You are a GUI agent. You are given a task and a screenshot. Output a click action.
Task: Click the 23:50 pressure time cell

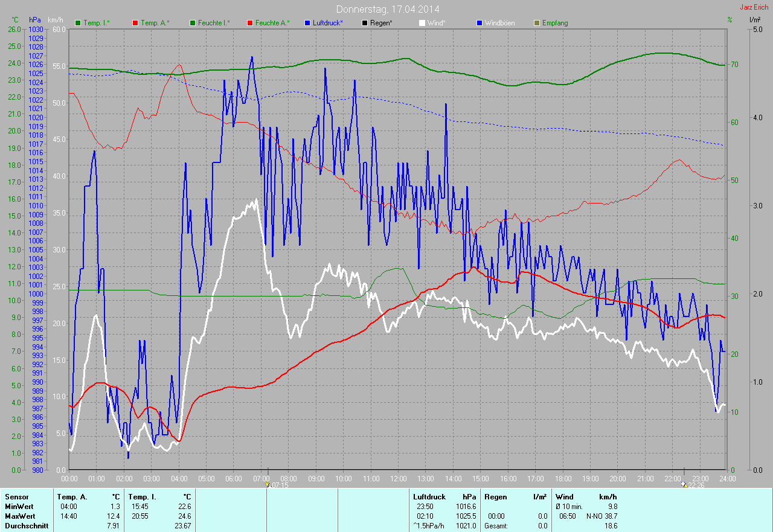tap(425, 506)
